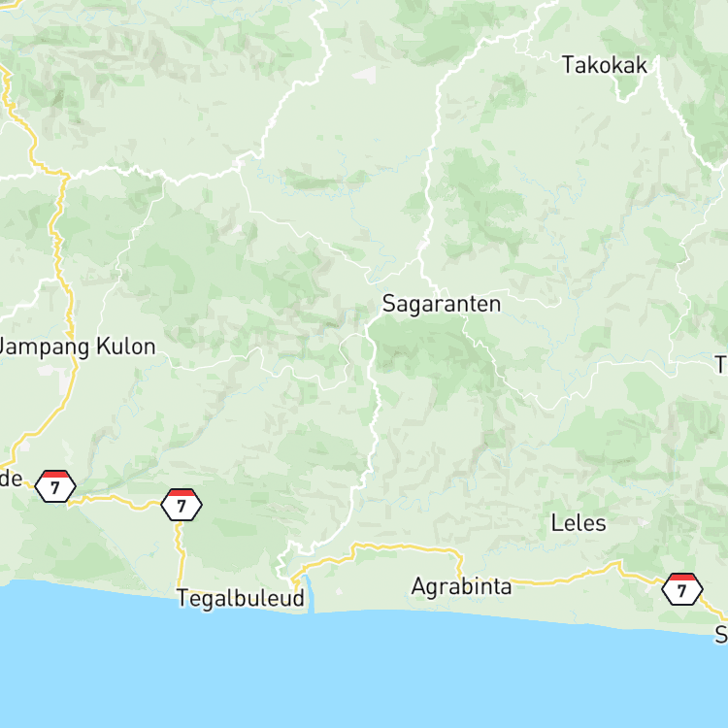Image resolution: width=728 pixels, height=728 pixels.
Task: Select route 7 shield north of Tegalbuleud
Action: [182, 505]
